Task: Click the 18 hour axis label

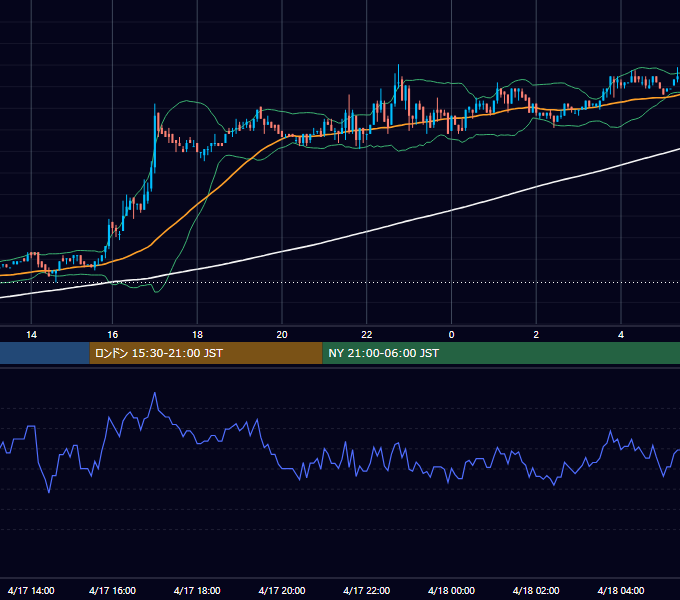Action: pyautogui.click(x=197, y=335)
